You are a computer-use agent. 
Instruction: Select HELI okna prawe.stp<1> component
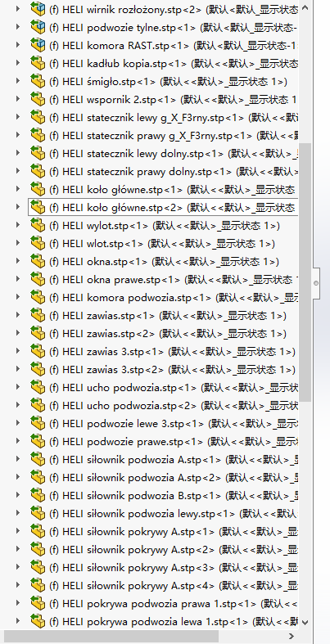pos(174,279)
